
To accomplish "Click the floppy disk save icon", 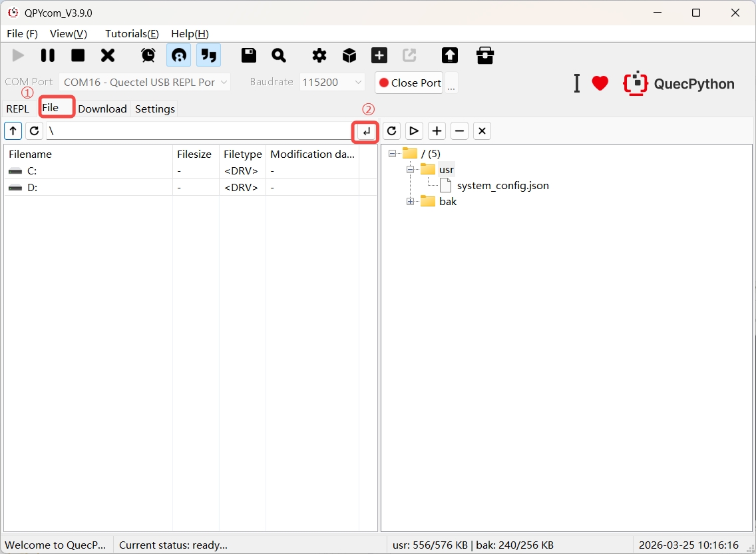I will 249,55.
